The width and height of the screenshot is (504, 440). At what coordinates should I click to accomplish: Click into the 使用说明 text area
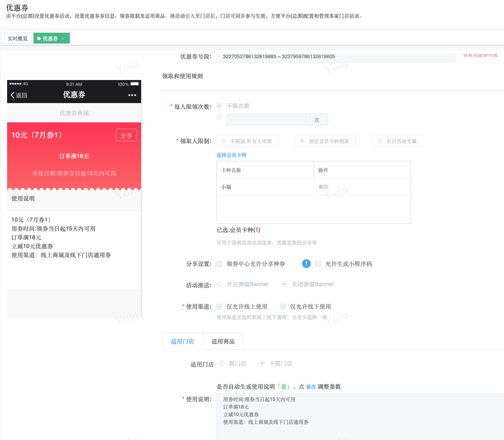tap(360, 417)
